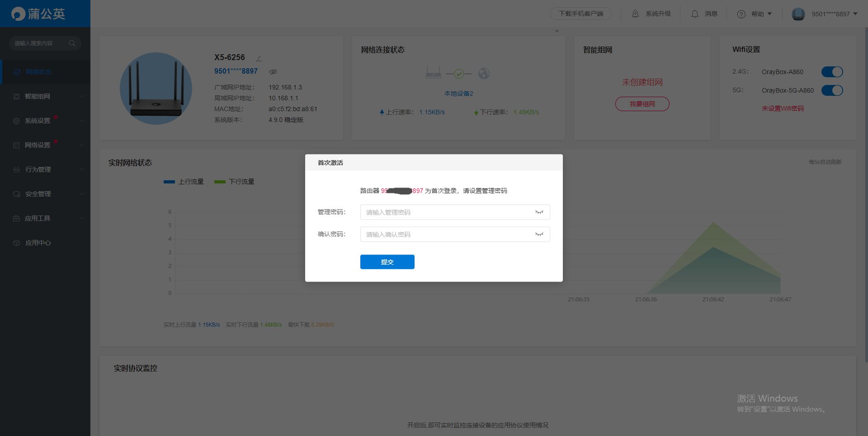Click the blue 提交 submit button
Image resolution: width=868 pixels, height=436 pixels.
pyautogui.click(x=387, y=262)
